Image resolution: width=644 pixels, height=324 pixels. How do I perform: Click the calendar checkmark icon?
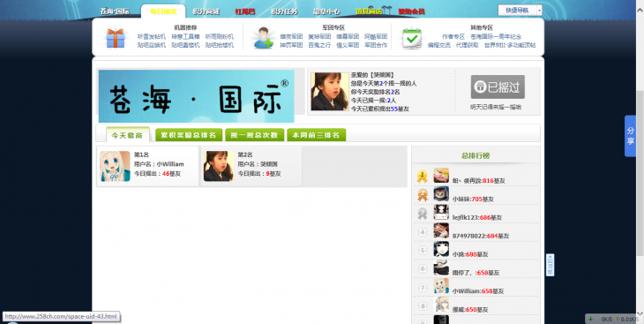(x=412, y=39)
